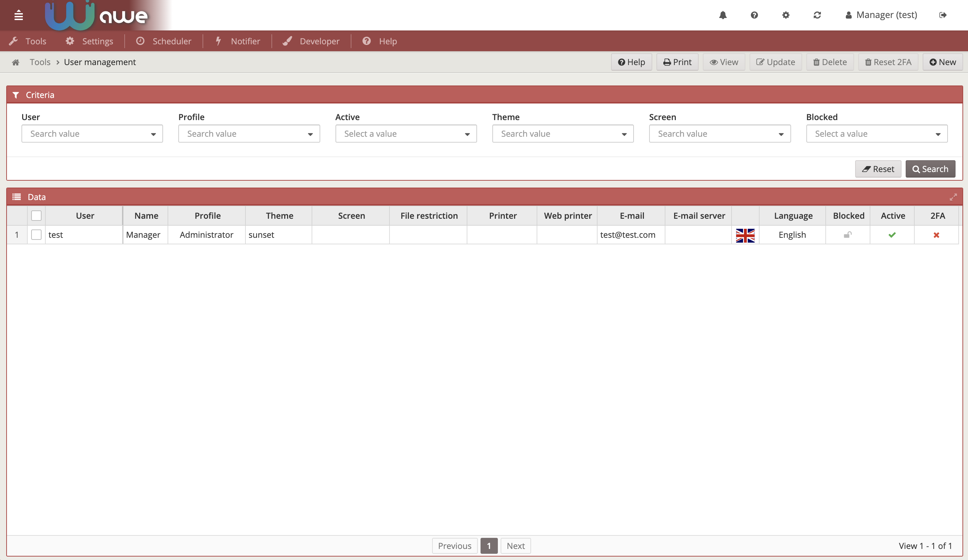Screen dimensions: 968x560
Task: Expand the Profile search value dropdown
Action: tap(310, 133)
